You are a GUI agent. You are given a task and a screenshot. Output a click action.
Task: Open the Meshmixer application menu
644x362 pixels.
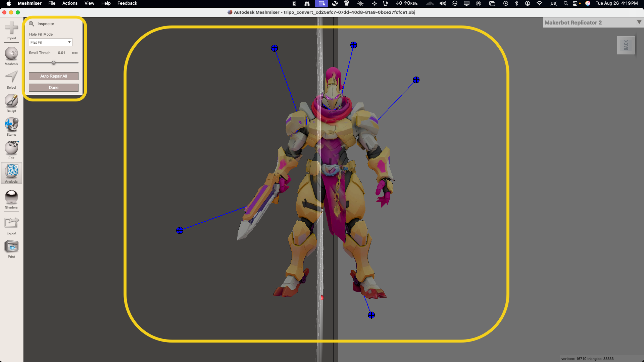pyautogui.click(x=30, y=3)
